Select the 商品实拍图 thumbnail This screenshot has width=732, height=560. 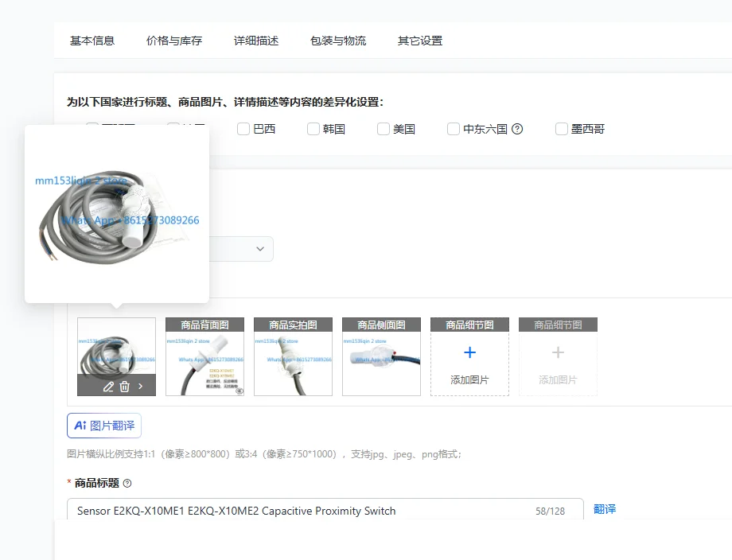click(293, 357)
